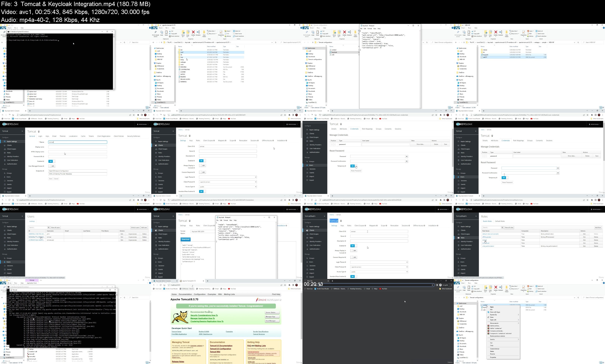Image resolution: width=605 pixels, height=364 pixels.
Task: Click Unlock users button on Users page
Action: 135,228
